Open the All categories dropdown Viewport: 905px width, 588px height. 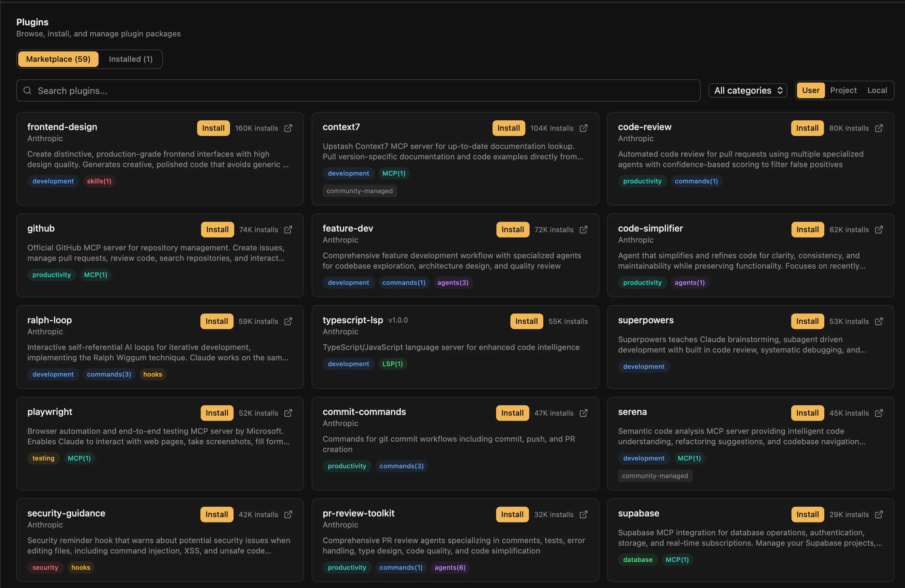[x=747, y=90]
